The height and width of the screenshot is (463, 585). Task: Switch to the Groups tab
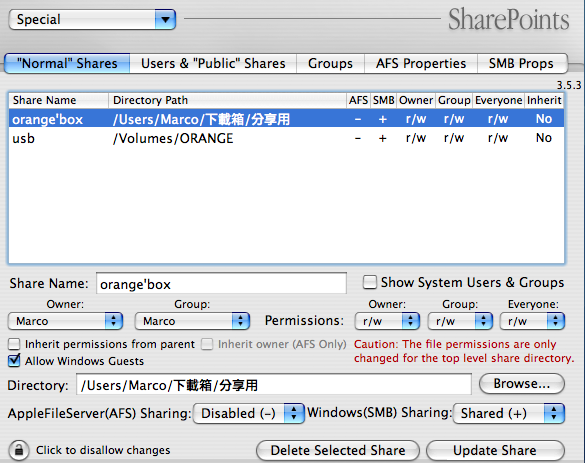pos(330,63)
